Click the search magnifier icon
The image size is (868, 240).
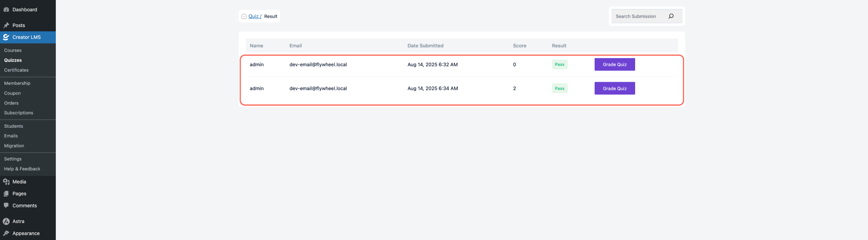click(x=671, y=16)
